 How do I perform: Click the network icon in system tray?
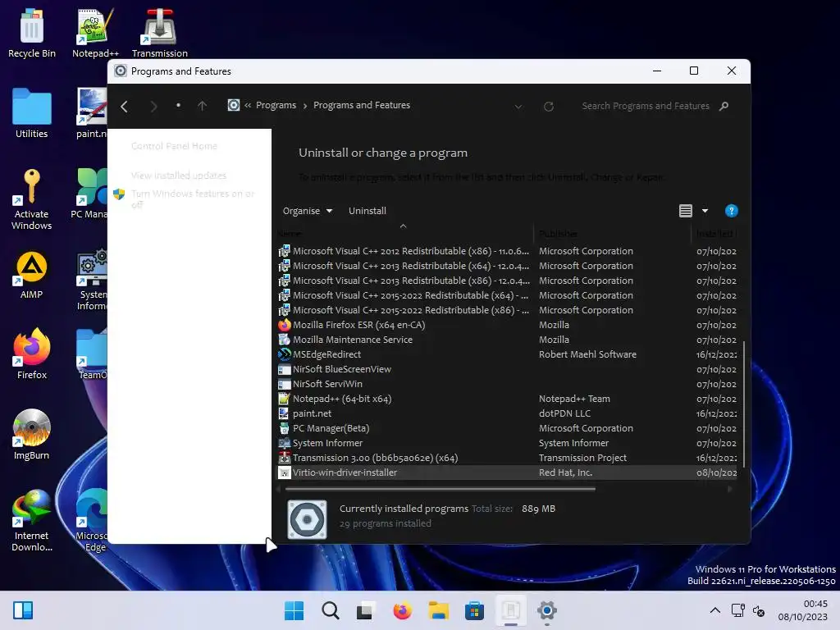coord(738,610)
